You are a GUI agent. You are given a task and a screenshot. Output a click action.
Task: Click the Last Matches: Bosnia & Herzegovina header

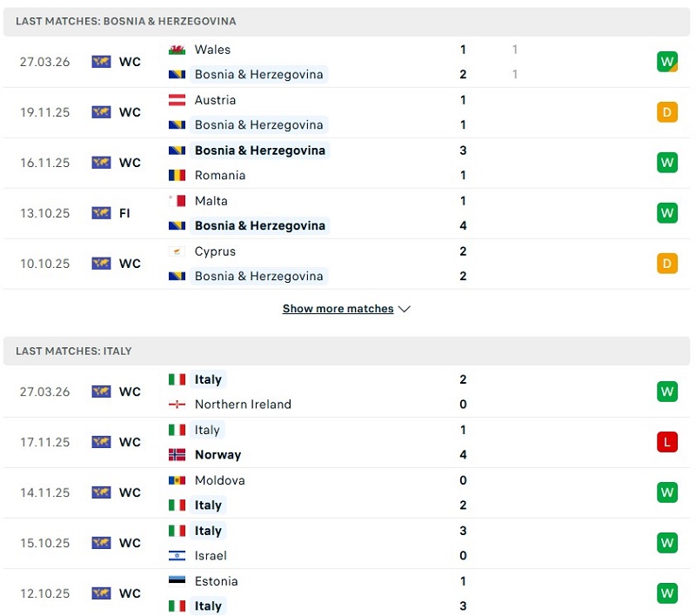click(125, 21)
